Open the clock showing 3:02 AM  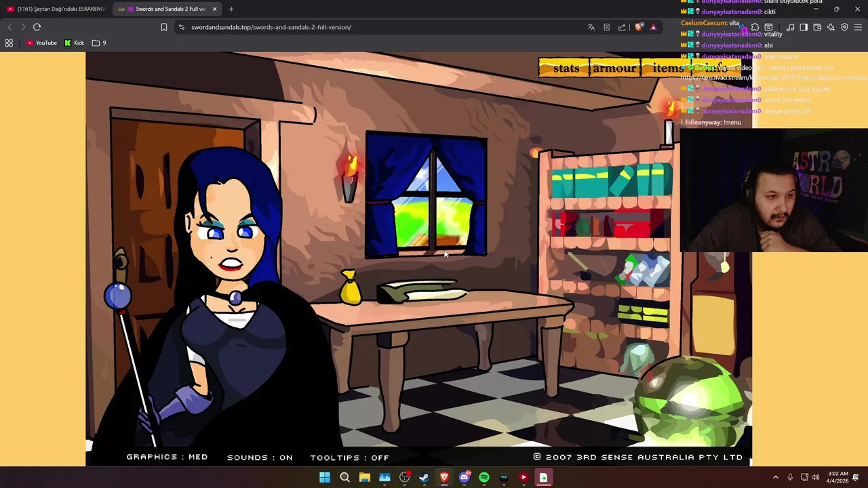click(x=838, y=477)
